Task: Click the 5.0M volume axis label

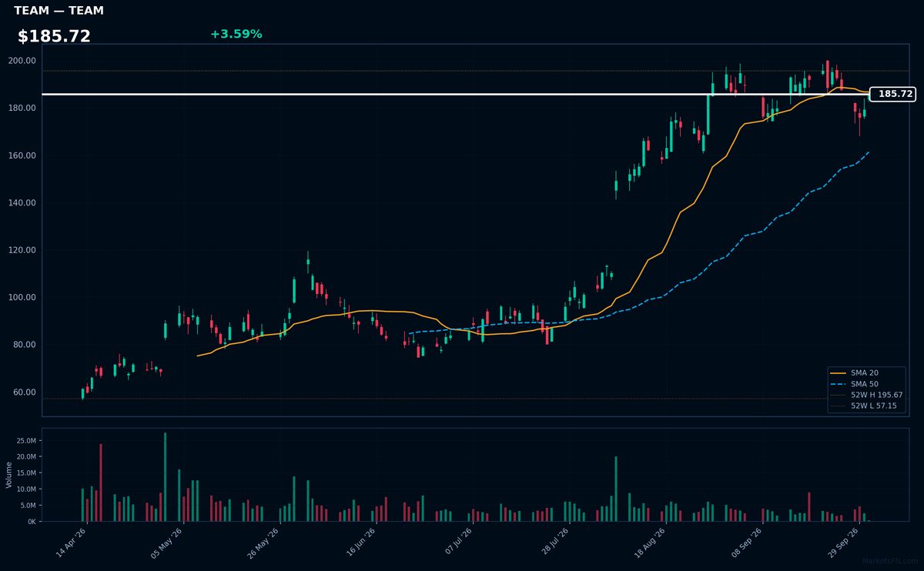Action: (28, 506)
